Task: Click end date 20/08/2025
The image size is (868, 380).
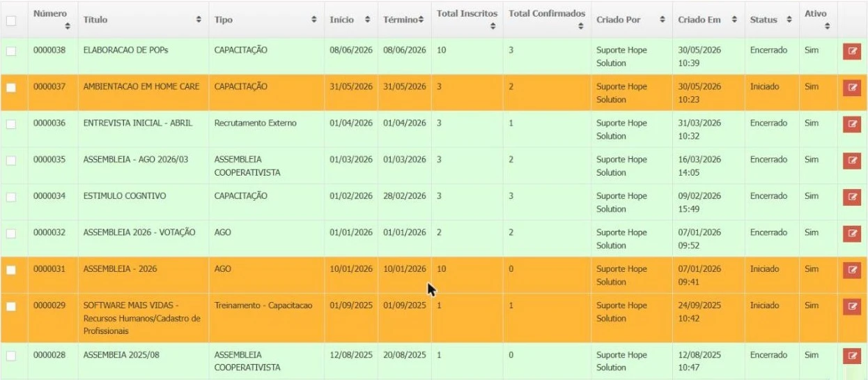Action: 405,355
